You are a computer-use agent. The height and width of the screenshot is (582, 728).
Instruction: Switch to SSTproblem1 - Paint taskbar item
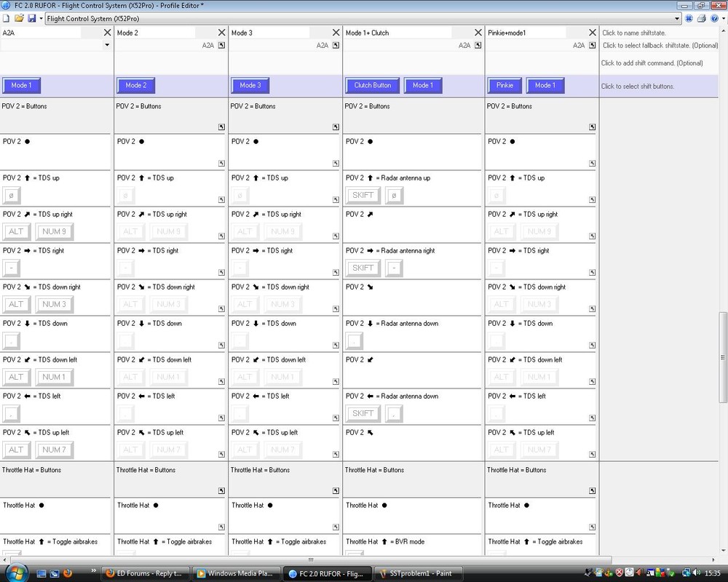(x=419, y=574)
